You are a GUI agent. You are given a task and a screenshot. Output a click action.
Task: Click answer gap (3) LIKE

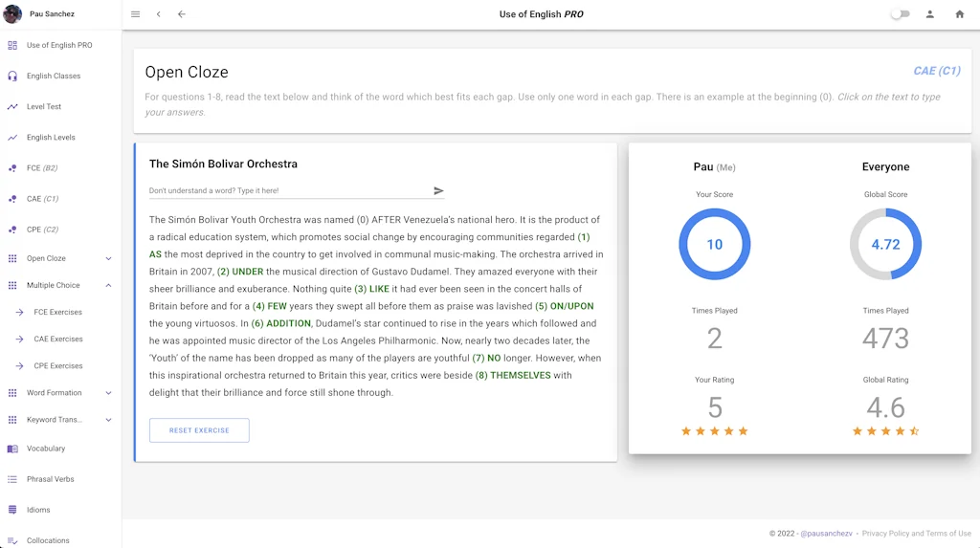pos(371,289)
